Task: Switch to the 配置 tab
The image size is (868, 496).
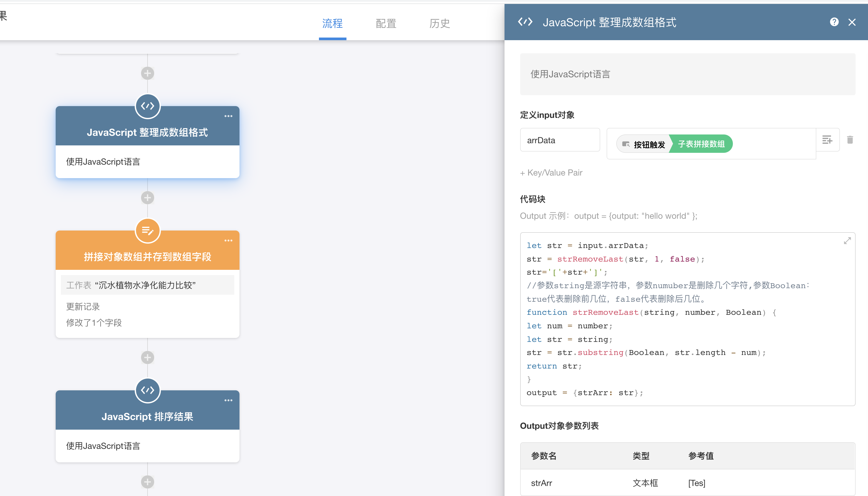Action: point(386,24)
